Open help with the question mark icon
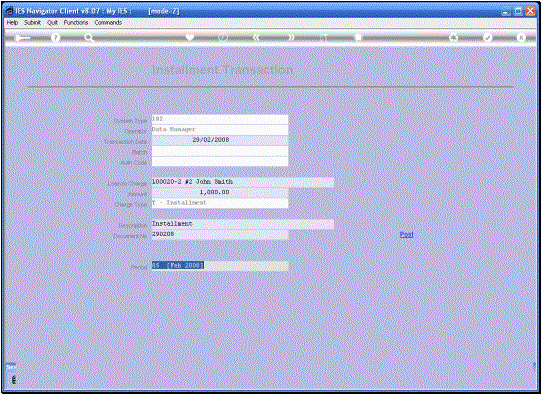 (x=55, y=38)
